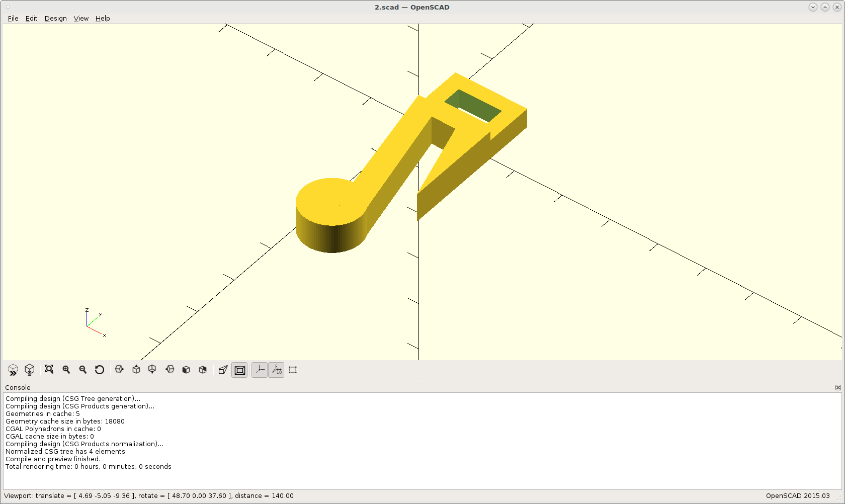This screenshot has height=504, width=845.
Task: Expand the Edit menu
Action: click(x=31, y=18)
